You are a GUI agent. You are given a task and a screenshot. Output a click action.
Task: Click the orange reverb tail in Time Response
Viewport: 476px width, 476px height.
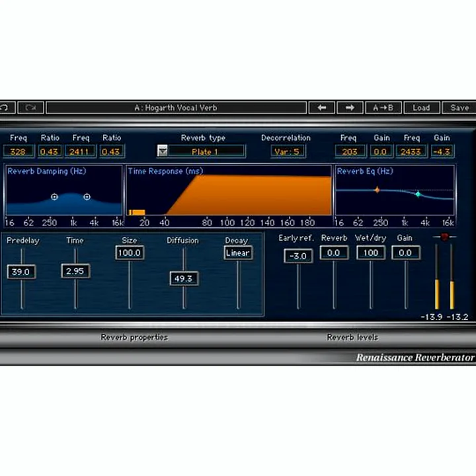(x=252, y=196)
